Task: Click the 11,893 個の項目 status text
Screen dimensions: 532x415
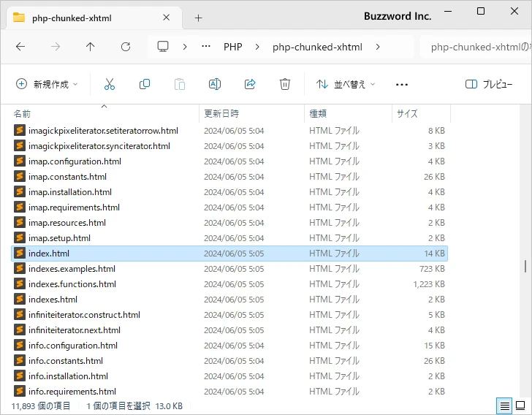Action: (x=41, y=406)
